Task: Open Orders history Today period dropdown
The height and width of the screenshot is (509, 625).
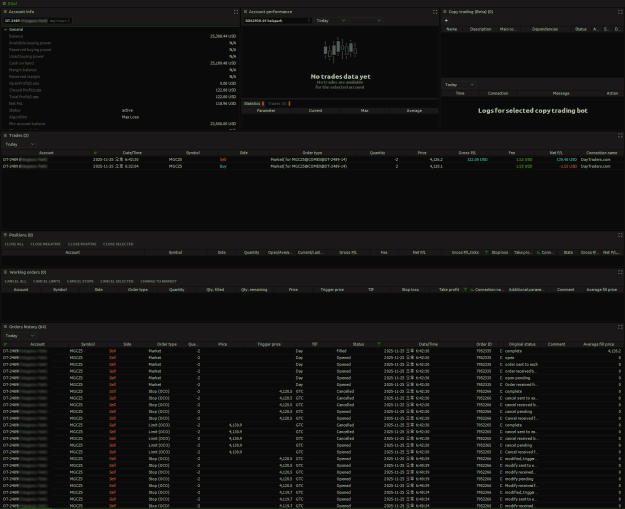Action: [20, 336]
